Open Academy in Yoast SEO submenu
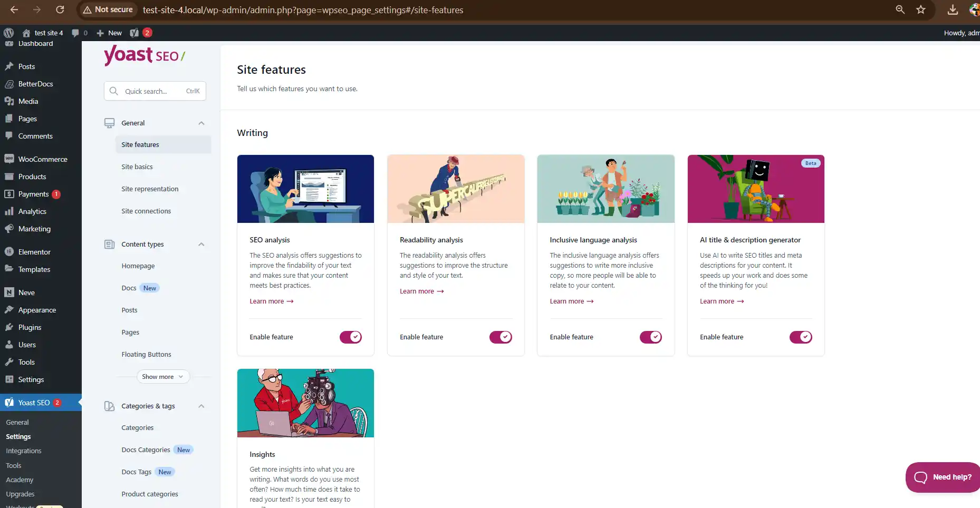980x508 pixels. 20,480
